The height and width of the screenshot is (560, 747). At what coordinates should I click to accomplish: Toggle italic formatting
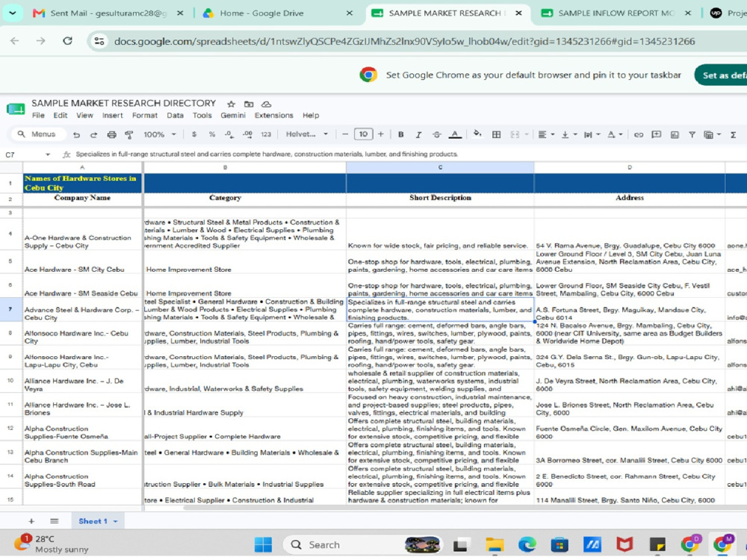[418, 134]
